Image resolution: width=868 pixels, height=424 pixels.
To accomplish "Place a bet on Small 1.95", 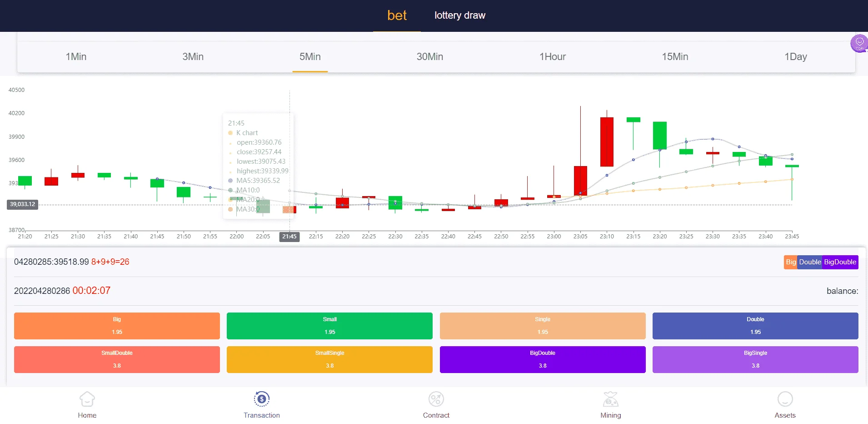I will click(329, 326).
